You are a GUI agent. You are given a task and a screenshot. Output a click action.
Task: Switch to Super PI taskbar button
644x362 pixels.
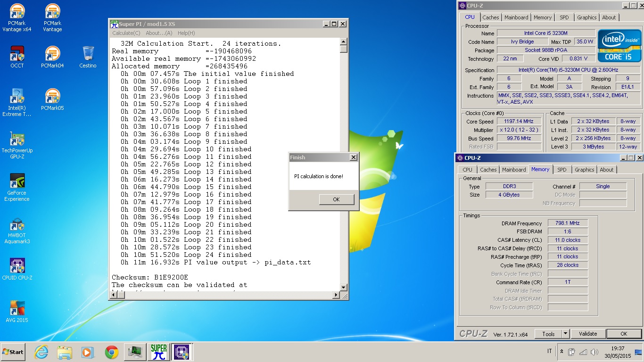click(159, 352)
